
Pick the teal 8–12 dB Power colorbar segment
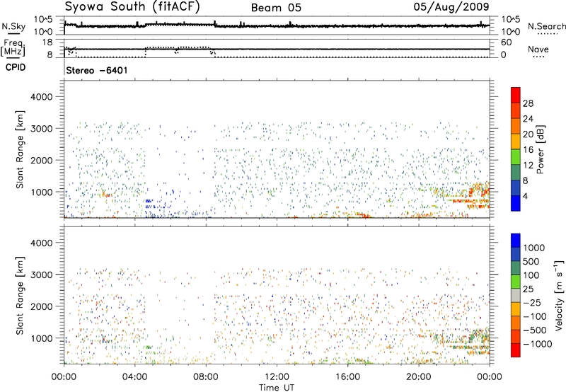click(516, 173)
